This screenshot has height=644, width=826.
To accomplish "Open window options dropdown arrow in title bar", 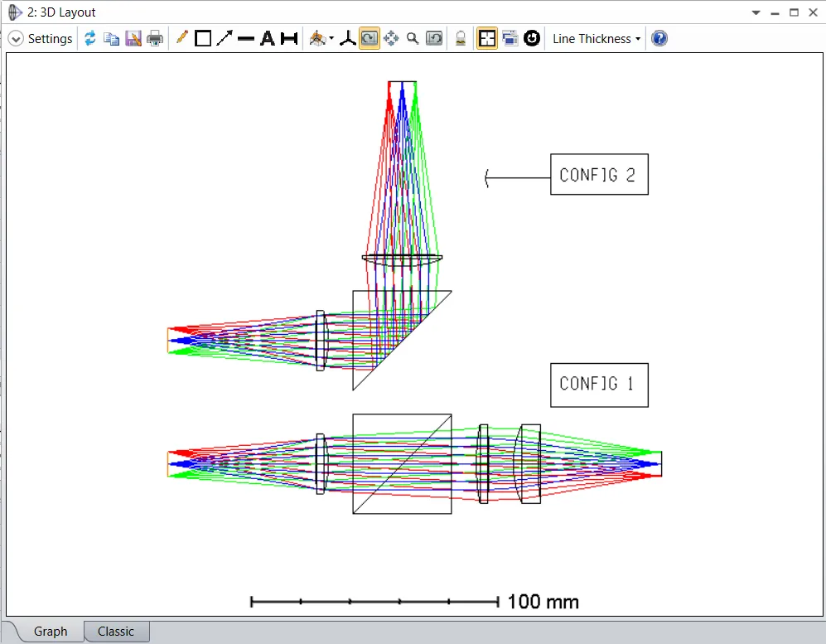I will point(756,12).
